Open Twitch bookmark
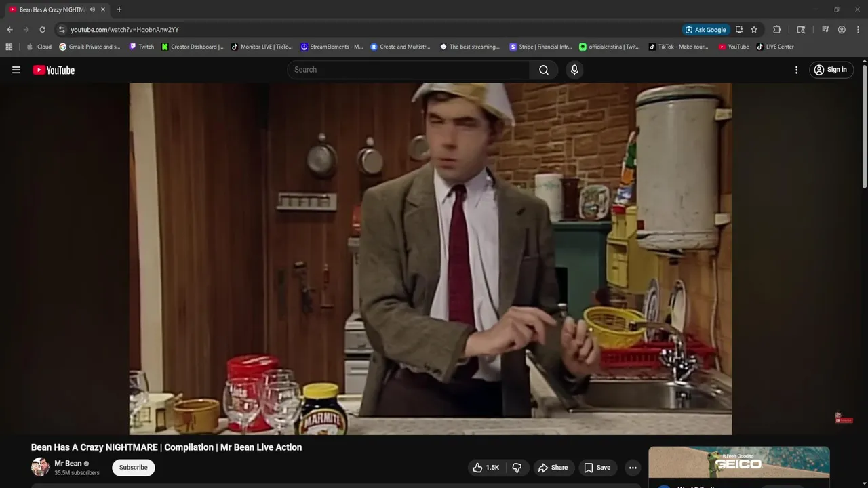The height and width of the screenshot is (488, 868). click(142, 47)
